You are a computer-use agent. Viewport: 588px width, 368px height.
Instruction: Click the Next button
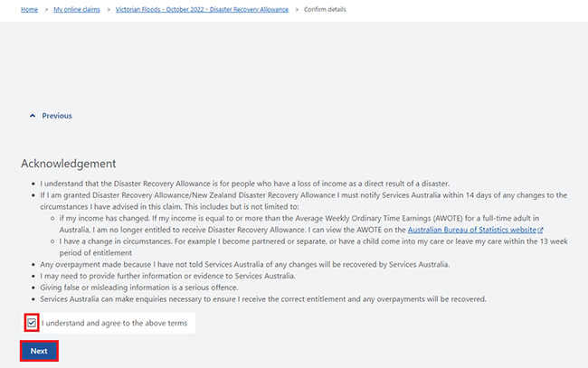pos(39,351)
